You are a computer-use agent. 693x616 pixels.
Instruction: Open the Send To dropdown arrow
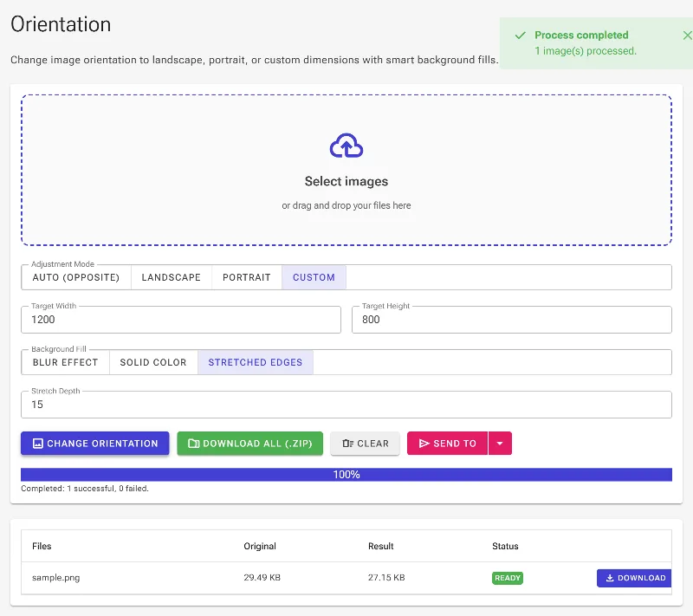pyautogui.click(x=500, y=444)
